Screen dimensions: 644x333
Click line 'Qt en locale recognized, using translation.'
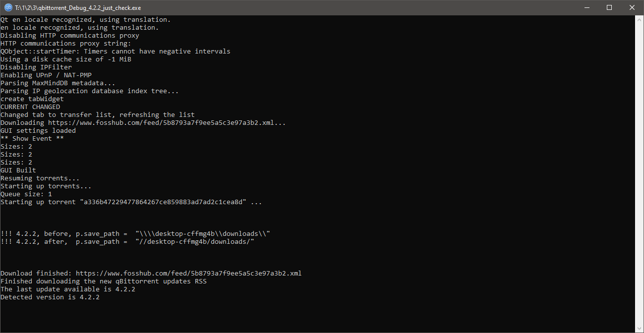click(x=86, y=20)
